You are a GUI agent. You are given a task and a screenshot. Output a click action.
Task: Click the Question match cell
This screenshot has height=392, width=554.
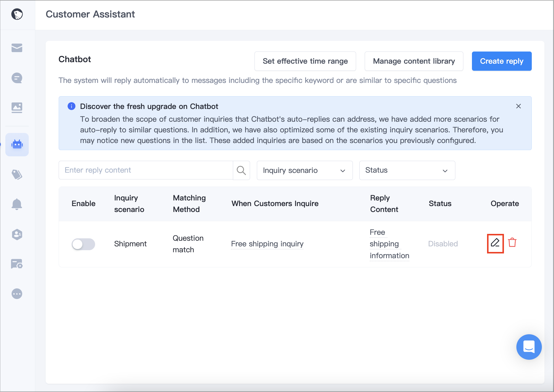[x=188, y=244]
